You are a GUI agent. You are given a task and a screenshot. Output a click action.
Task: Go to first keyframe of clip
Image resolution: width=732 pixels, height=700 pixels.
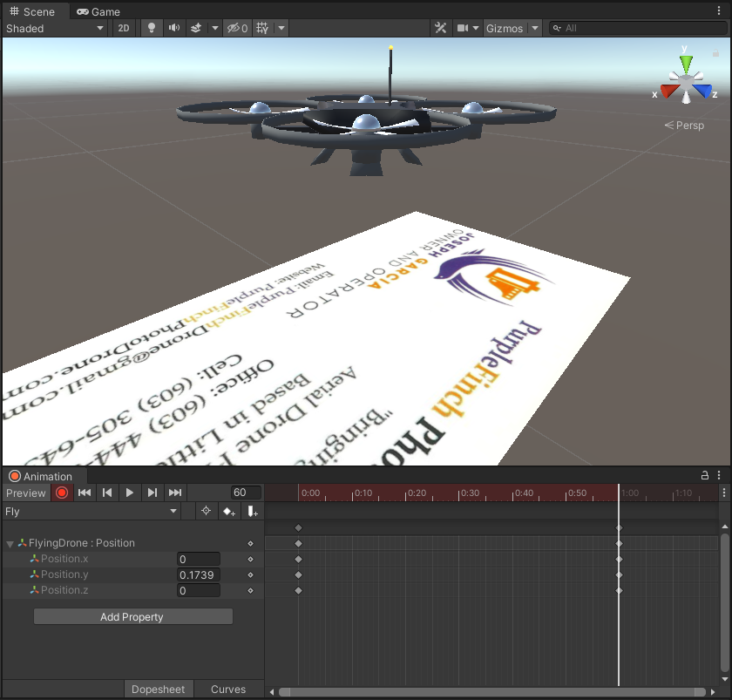(85, 493)
